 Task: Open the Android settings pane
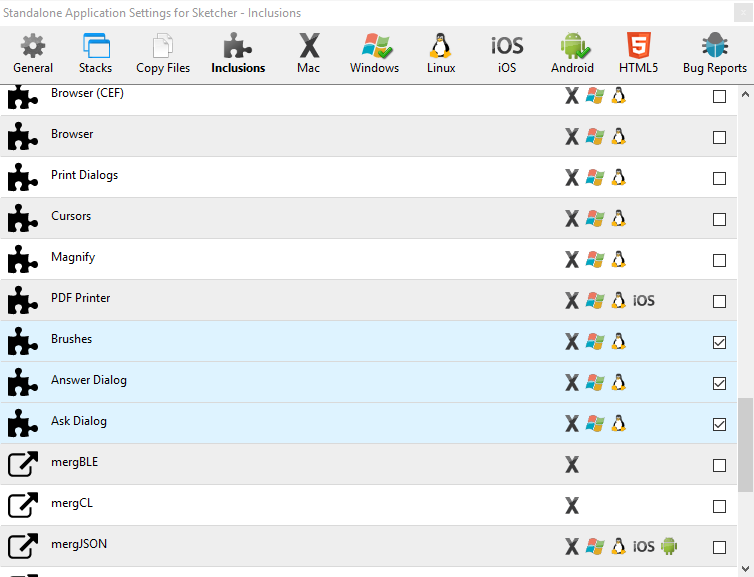click(x=573, y=53)
